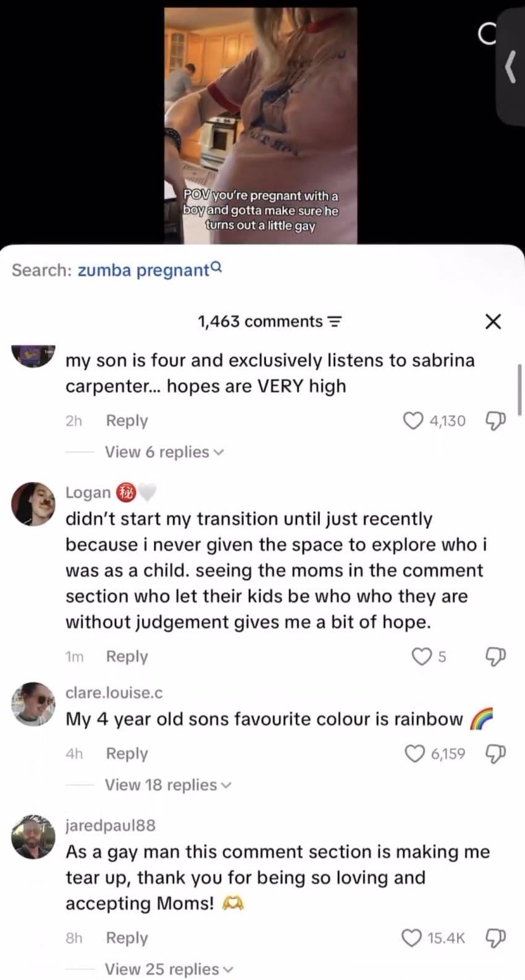Open Logan's profile picture
Viewport: 525px width, 980px height.
pos(33,504)
